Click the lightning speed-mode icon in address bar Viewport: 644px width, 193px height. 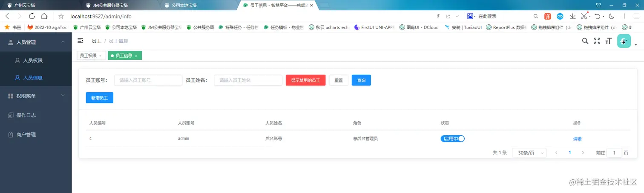point(438,16)
